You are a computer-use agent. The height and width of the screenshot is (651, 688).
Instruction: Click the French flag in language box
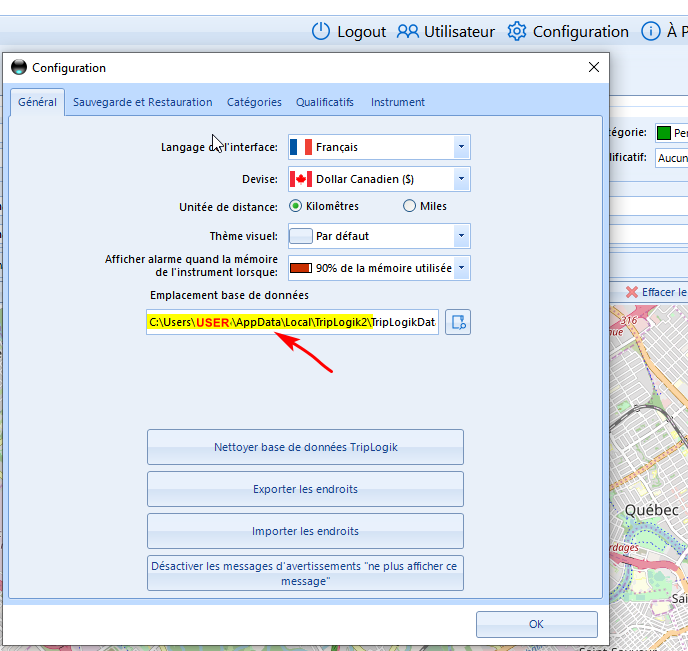click(x=301, y=147)
